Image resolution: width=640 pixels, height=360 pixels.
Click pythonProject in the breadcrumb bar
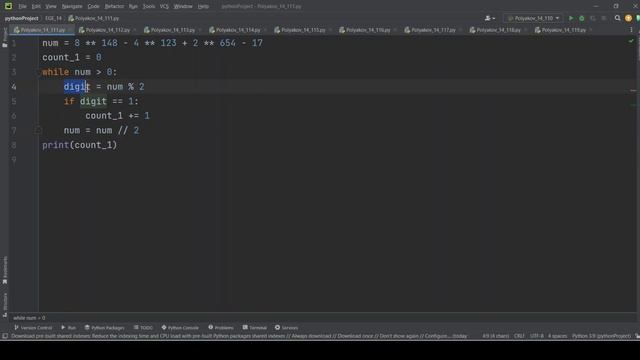coord(21,18)
